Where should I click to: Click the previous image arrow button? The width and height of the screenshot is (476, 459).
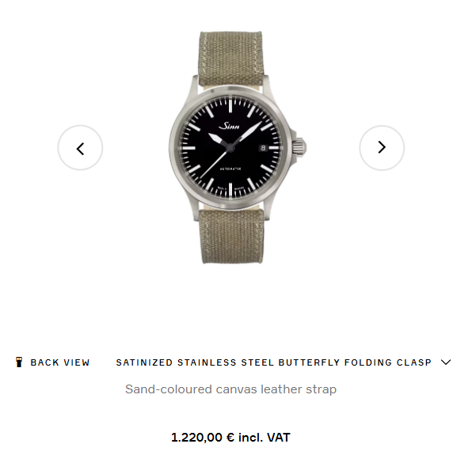80,148
